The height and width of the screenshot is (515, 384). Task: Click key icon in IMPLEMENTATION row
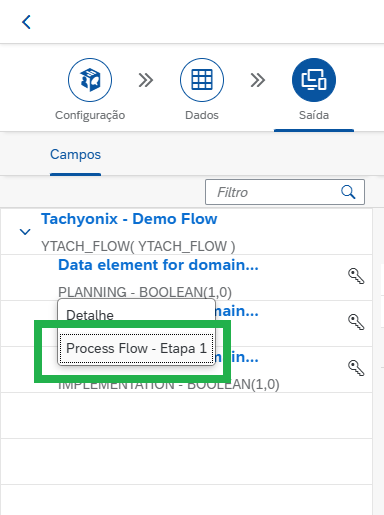click(356, 368)
